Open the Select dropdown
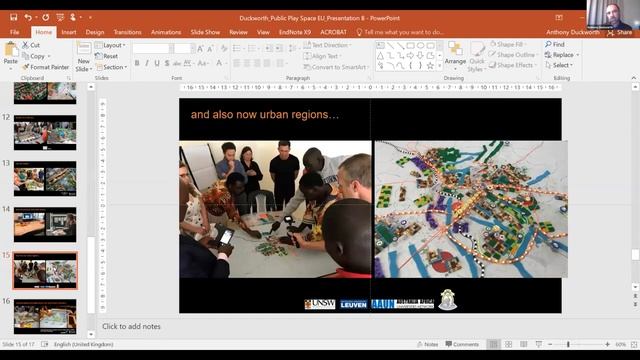Image resolution: width=640 pixels, height=360 pixels. (559, 65)
